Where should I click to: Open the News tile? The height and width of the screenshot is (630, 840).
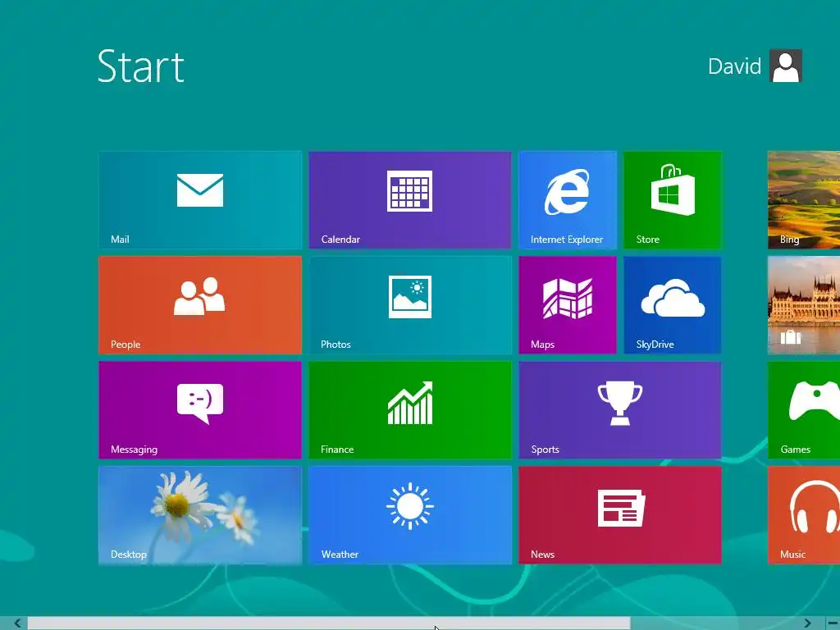[x=620, y=515]
